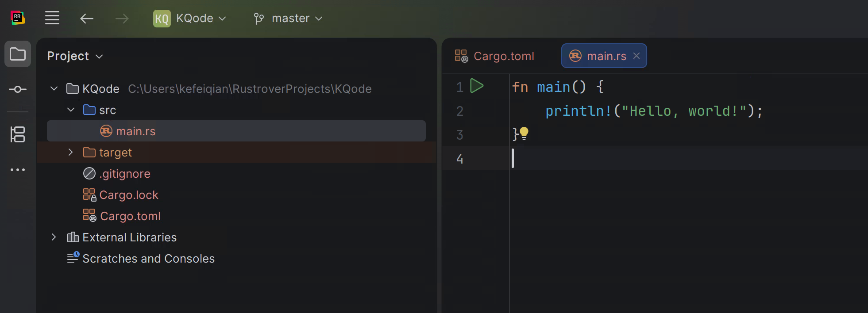The width and height of the screenshot is (868, 313).
Task: Click the Run gutter icon beside main()
Action: pyautogui.click(x=477, y=86)
